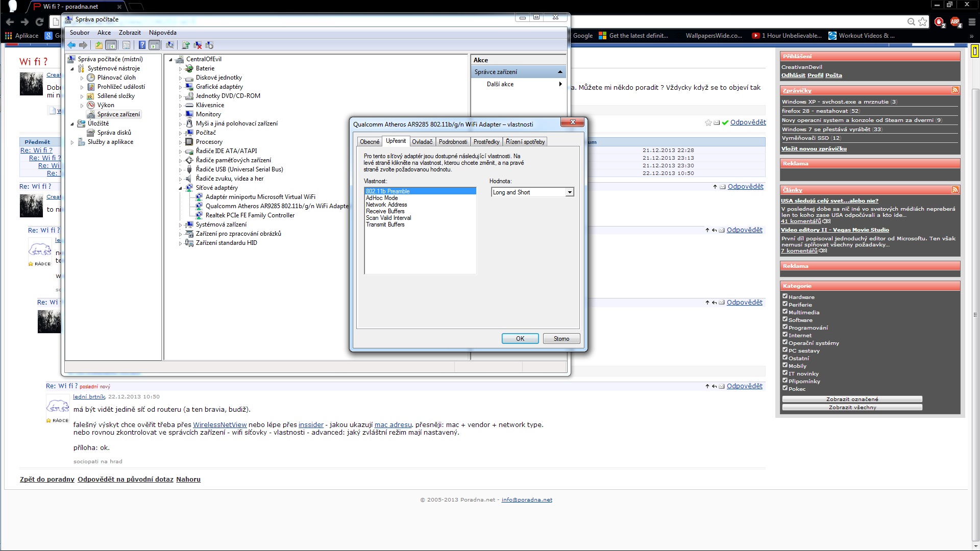Toggle the Hardware category checkbox
This screenshot has height=551, width=980.
pyautogui.click(x=785, y=296)
